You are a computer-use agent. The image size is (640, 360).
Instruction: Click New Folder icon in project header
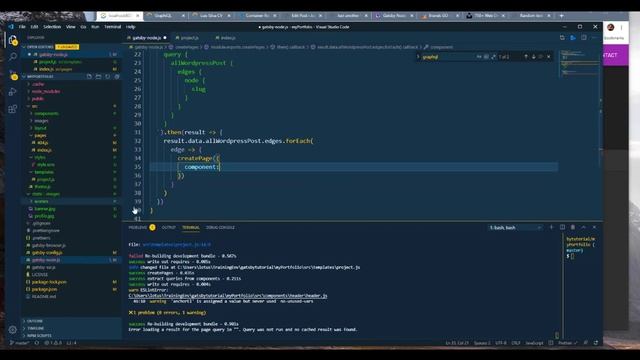(x=98, y=76)
